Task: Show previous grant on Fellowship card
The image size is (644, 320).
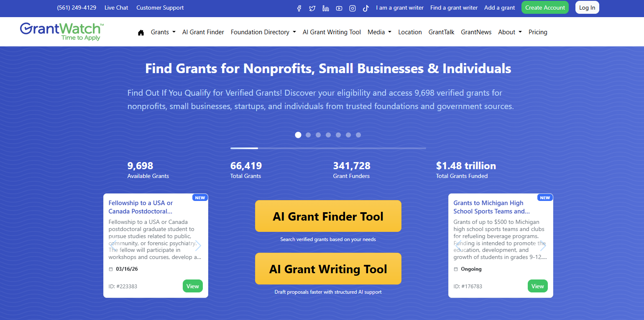Action: coord(113,246)
